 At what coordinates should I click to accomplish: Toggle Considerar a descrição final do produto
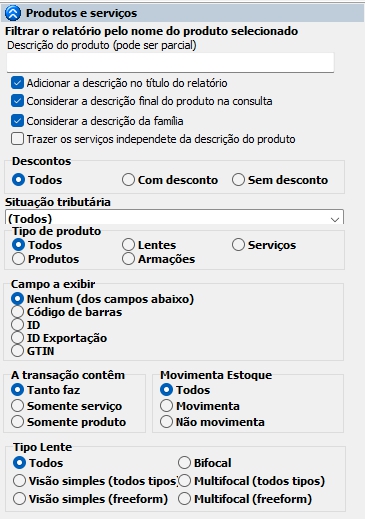17,101
